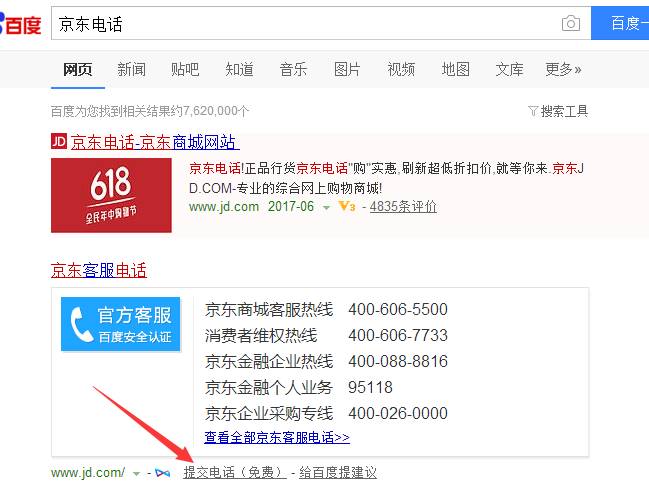The image size is (649, 493).
Task: Click the 给百度提建议 link
Action: point(338,472)
